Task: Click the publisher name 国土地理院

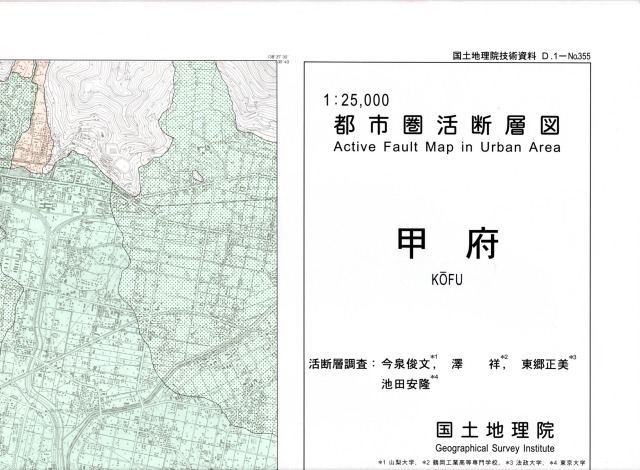Action: click(x=495, y=430)
